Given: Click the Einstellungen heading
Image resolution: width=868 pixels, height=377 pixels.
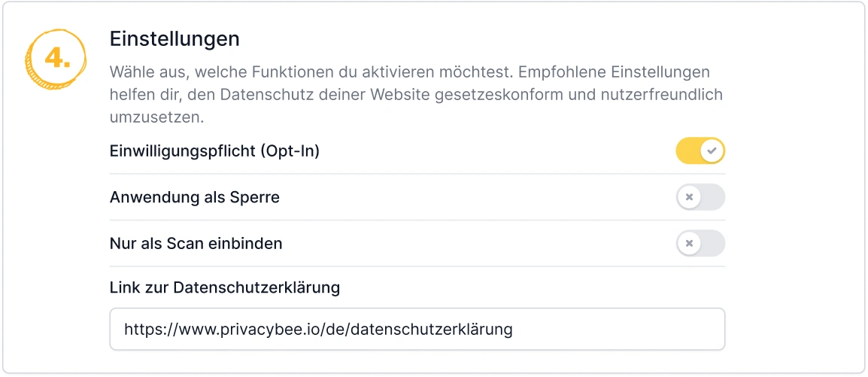Looking at the screenshot, I should [x=175, y=38].
